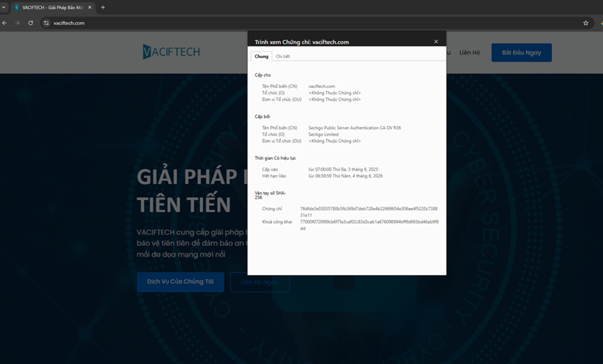603x364 pixels.
Task: Open site information icon in address bar
Action: coord(46,23)
